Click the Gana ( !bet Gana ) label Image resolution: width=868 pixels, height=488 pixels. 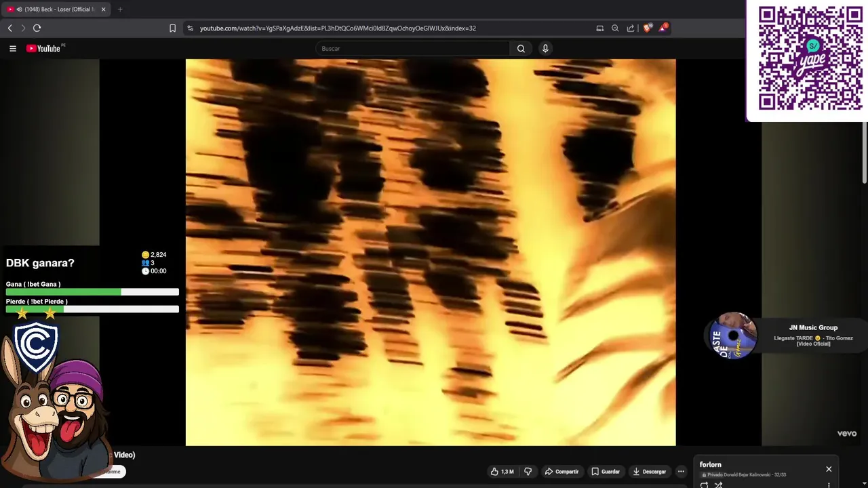[33, 285]
